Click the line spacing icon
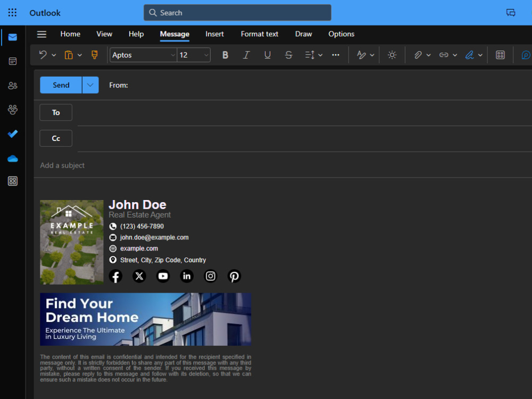 tap(310, 55)
